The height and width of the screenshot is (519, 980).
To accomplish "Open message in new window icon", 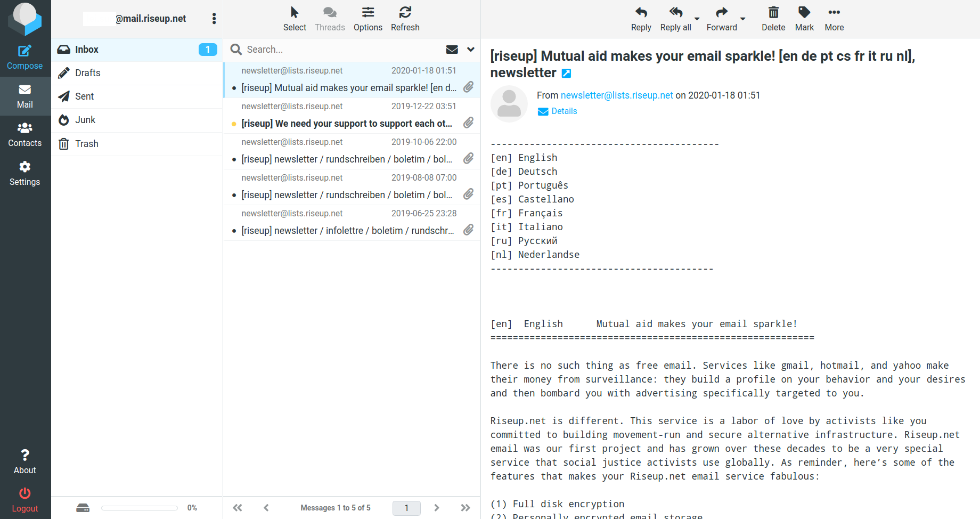I will coord(567,74).
